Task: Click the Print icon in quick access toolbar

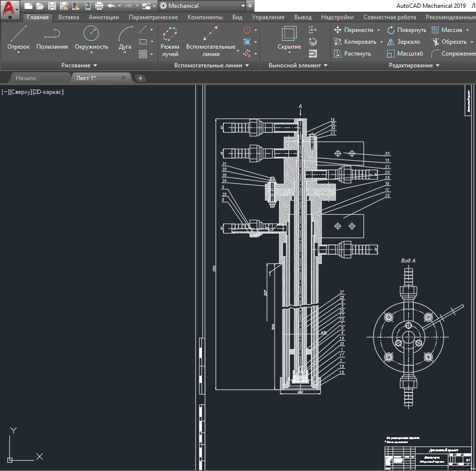Action: [x=99, y=6]
